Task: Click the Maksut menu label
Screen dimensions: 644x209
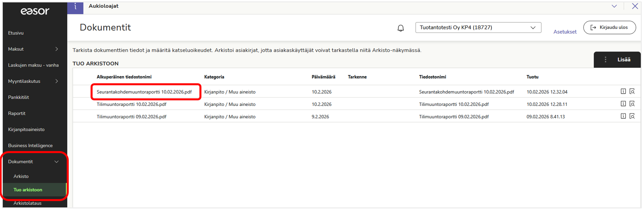Action: [x=16, y=49]
